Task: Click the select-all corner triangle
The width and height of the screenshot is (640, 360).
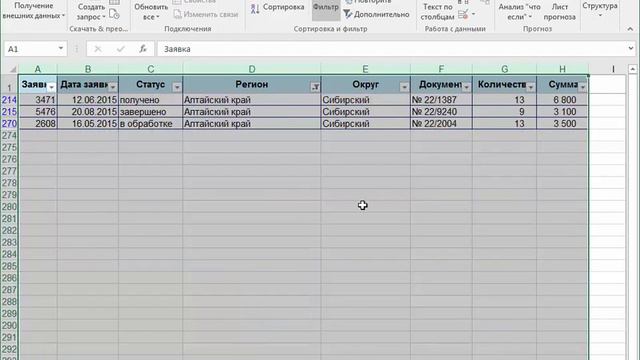Action: pos(13,69)
